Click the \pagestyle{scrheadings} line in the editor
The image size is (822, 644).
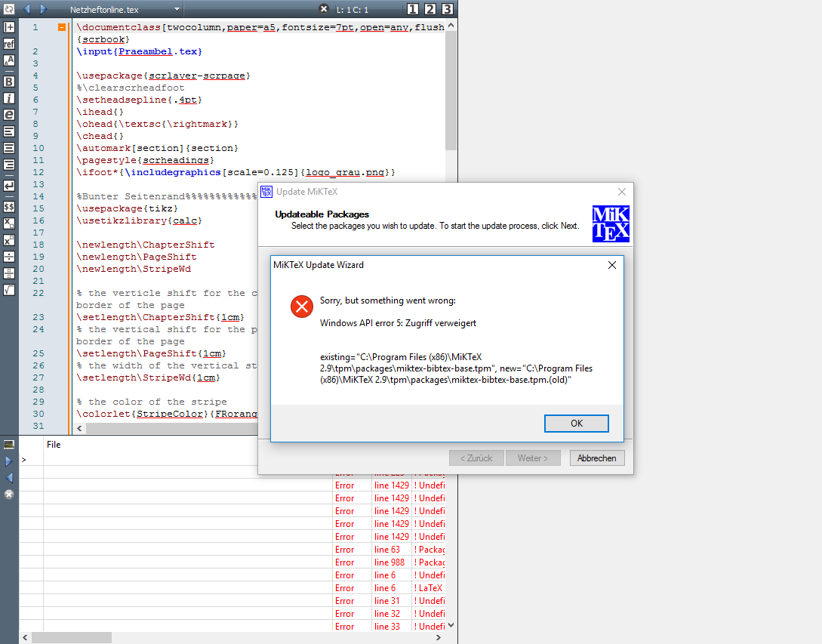[145, 161]
